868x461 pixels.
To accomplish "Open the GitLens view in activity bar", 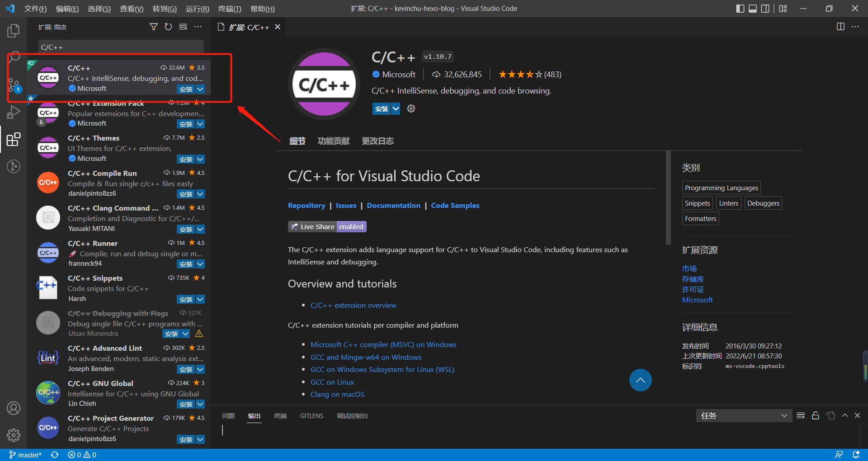I will coord(14,166).
